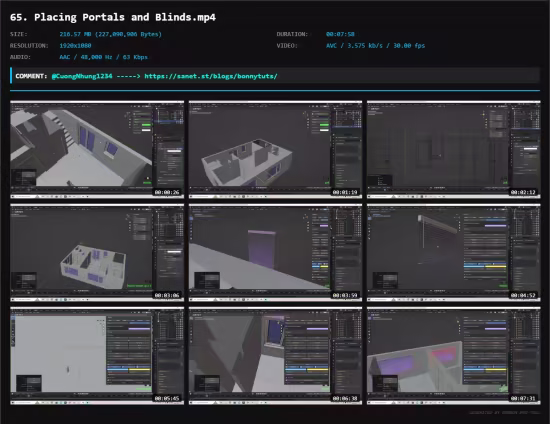Screen dimensions: 550x424
Task: Click the "RESOLUTION:" label
Action: [x=29, y=46]
